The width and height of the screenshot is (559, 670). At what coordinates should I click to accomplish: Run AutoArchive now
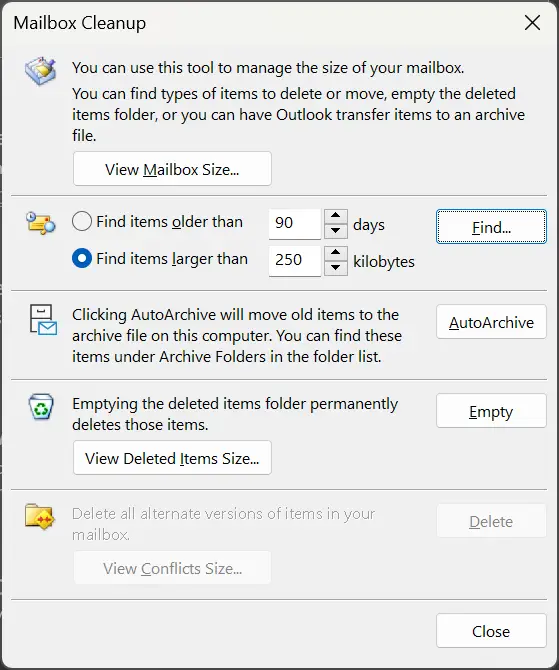[491, 322]
